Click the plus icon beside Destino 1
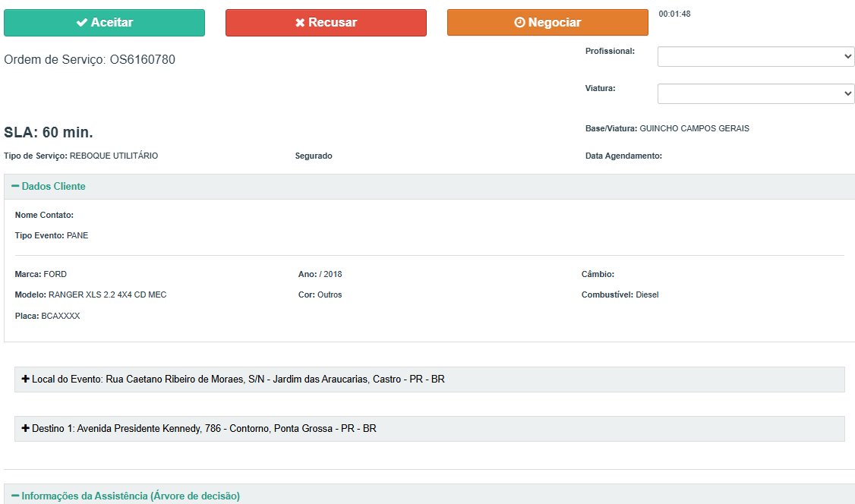This screenshot has width=855, height=504. [x=25, y=428]
